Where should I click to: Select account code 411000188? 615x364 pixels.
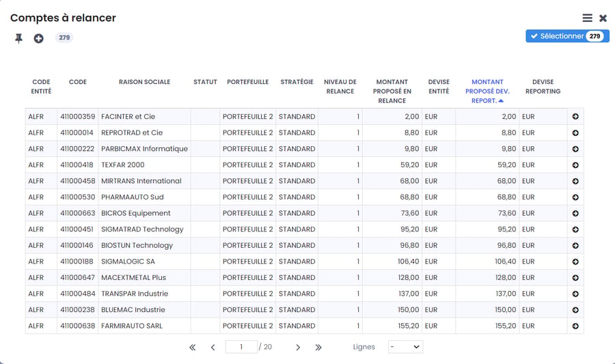coord(77,262)
